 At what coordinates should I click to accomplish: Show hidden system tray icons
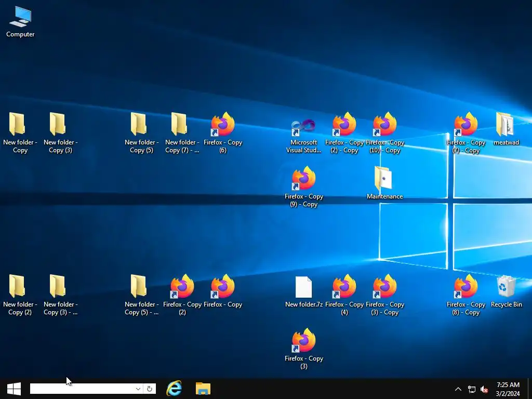(x=458, y=389)
